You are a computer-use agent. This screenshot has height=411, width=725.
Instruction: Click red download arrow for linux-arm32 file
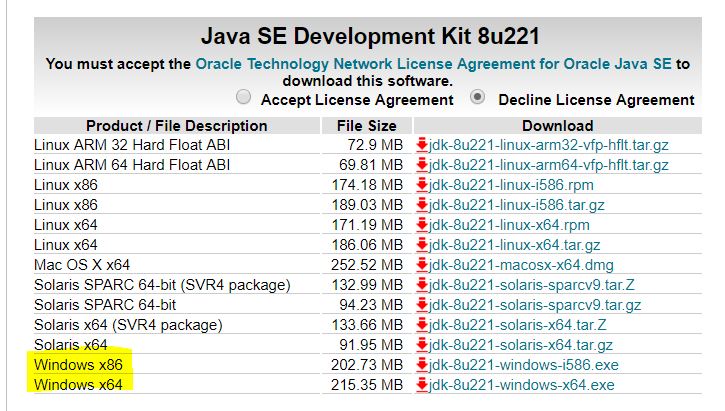coord(422,145)
